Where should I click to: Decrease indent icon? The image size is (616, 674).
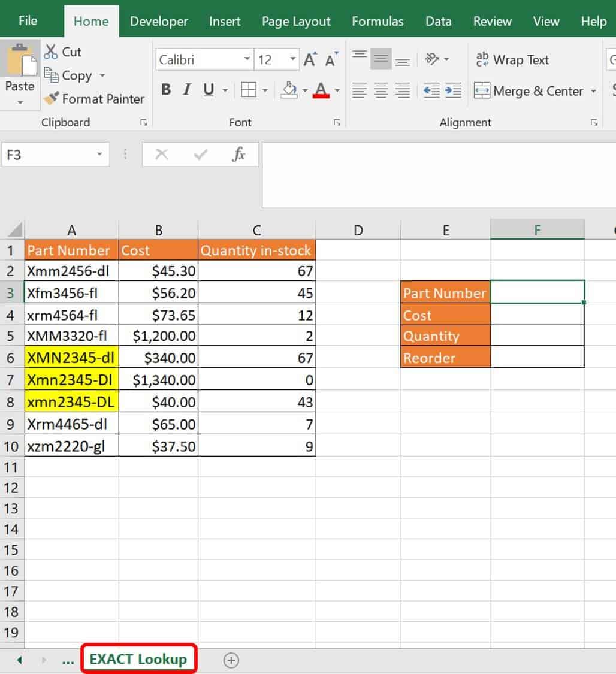431,90
